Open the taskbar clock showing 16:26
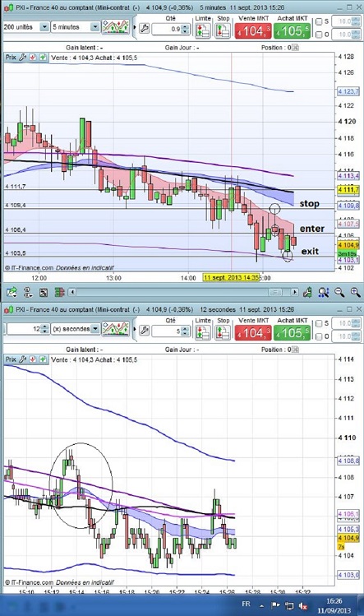364x616 pixels. pyautogui.click(x=334, y=605)
